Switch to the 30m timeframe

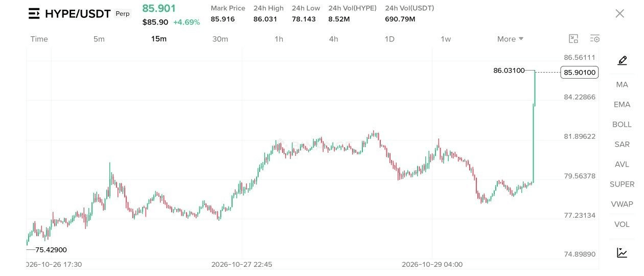[220, 39]
